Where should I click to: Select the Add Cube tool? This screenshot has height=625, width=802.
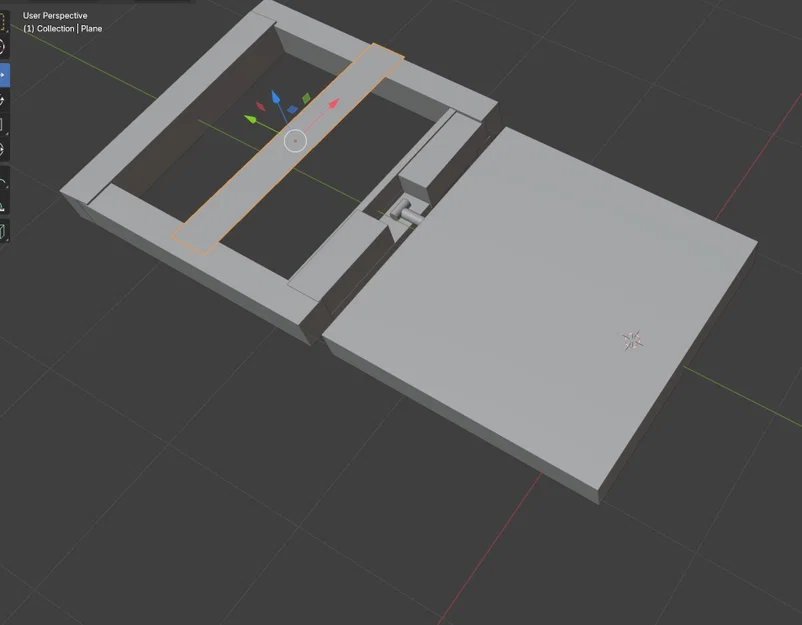tap(3, 231)
